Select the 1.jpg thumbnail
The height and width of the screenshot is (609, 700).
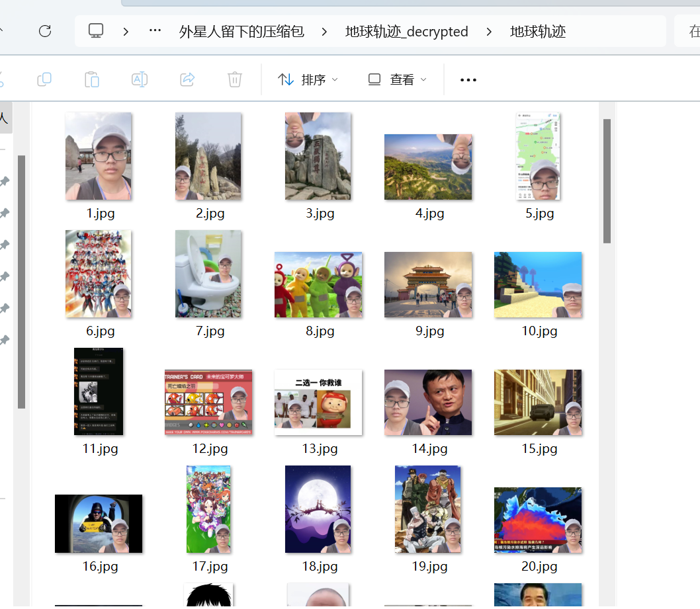pyautogui.click(x=98, y=156)
